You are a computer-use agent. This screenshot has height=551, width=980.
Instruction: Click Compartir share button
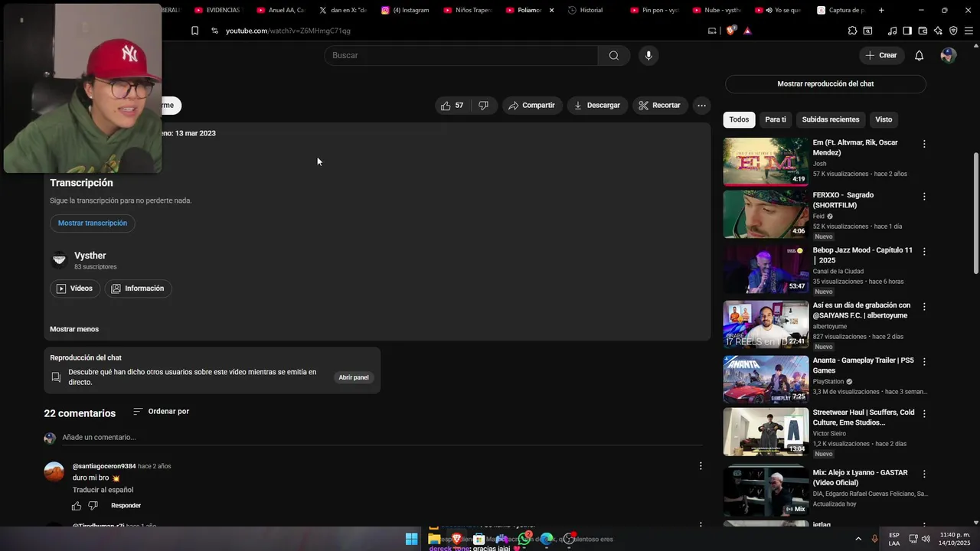(x=531, y=106)
